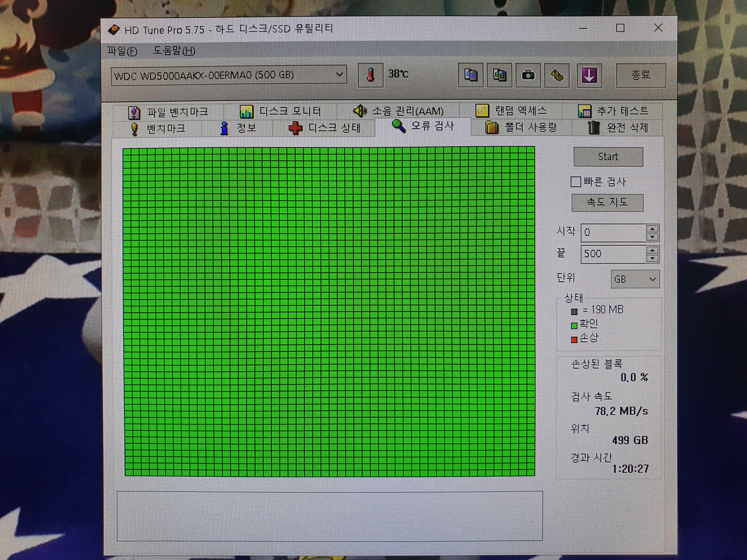Click the 경과 시간 label
This screenshot has height=560, width=747.
coord(591,457)
